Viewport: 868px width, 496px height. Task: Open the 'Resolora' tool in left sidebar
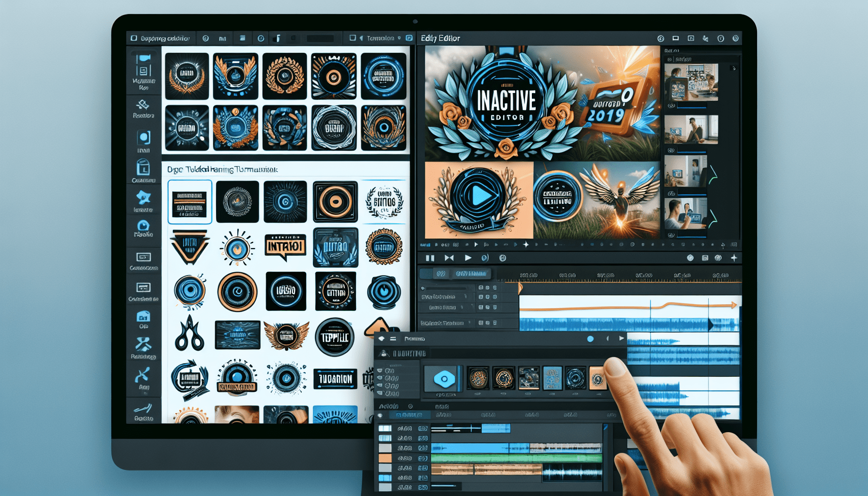pyautogui.click(x=143, y=108)
